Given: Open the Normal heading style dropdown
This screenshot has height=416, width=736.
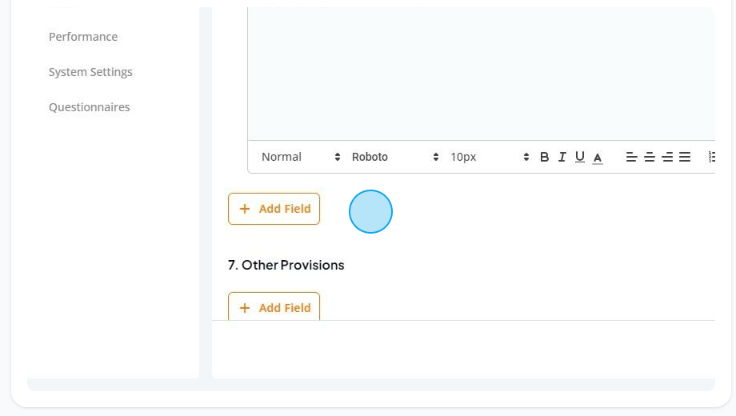Looking at the screenshot, I should pos(301,157).
